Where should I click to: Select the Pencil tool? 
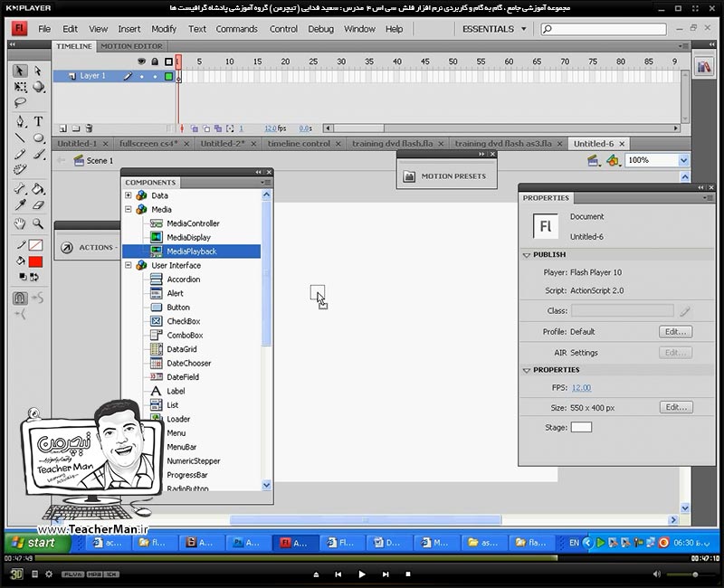coord(20,154)
